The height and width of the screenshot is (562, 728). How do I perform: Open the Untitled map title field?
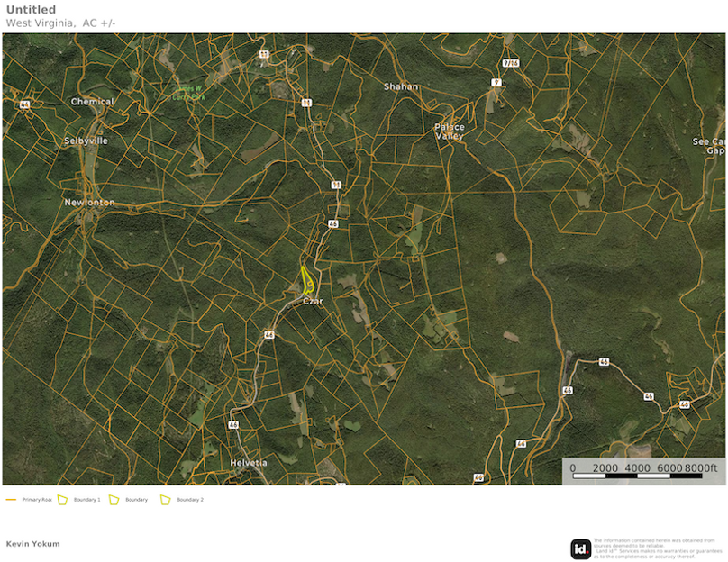tap(30, 9)
